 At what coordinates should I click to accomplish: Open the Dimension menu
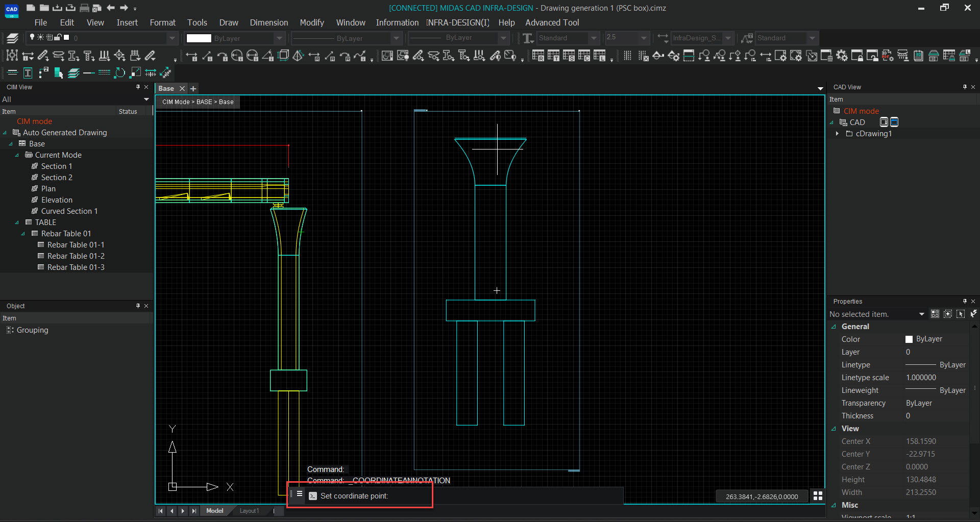[269, 22]
